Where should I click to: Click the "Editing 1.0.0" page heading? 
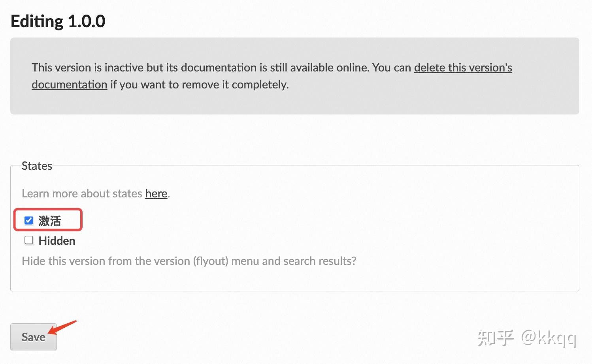pos(58,21)
